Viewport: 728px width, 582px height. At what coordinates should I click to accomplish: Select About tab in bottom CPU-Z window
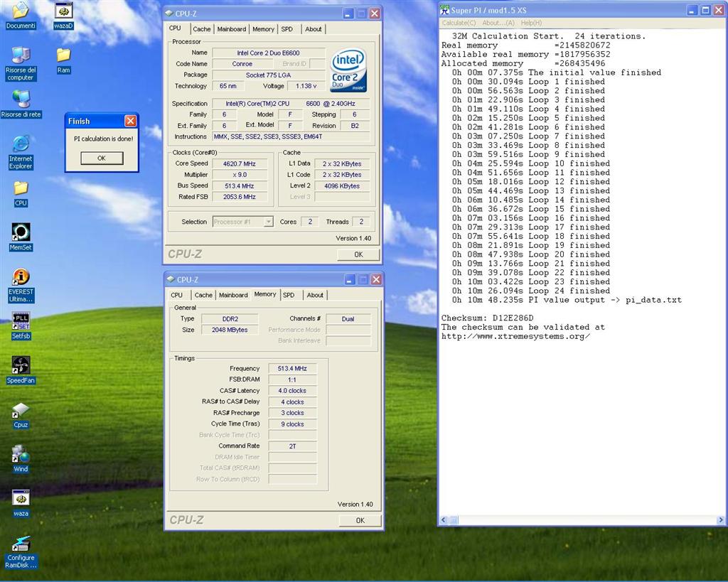pos(315,295)
